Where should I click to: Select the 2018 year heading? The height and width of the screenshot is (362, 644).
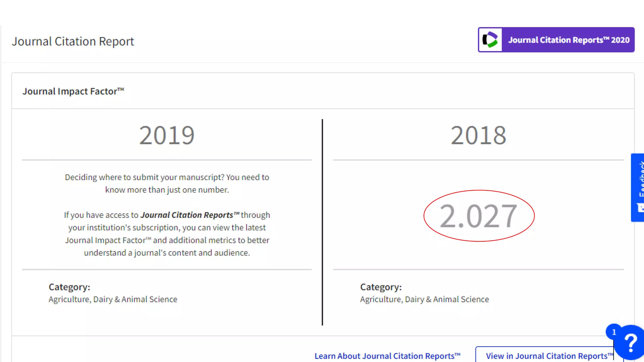(478, 135)
